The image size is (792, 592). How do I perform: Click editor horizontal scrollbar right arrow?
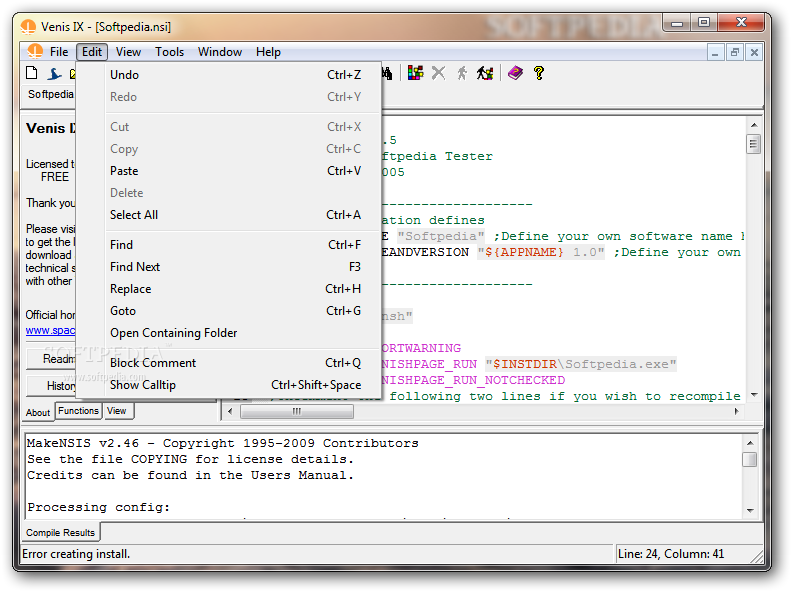[736, 411]
